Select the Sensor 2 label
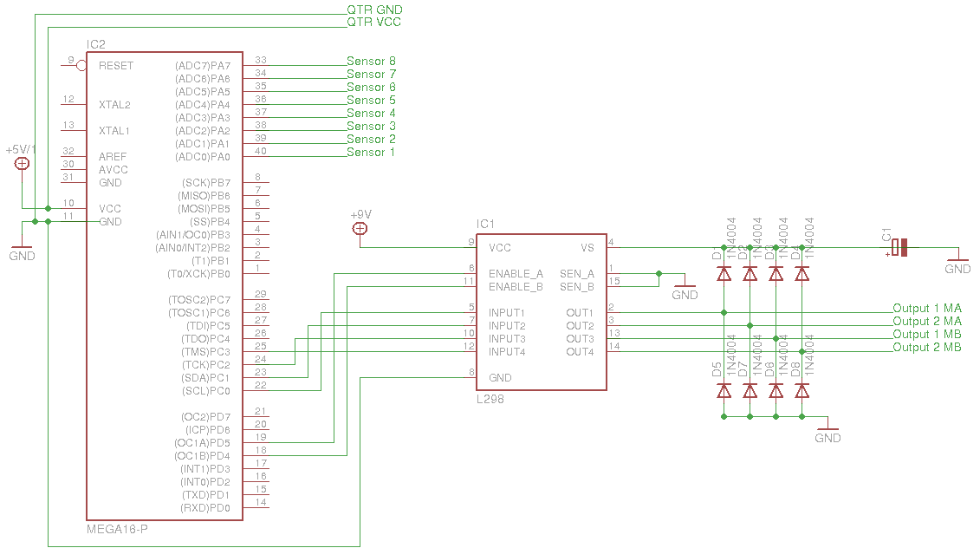The width and height of the screenshot is (980, 548). point(371,139)
